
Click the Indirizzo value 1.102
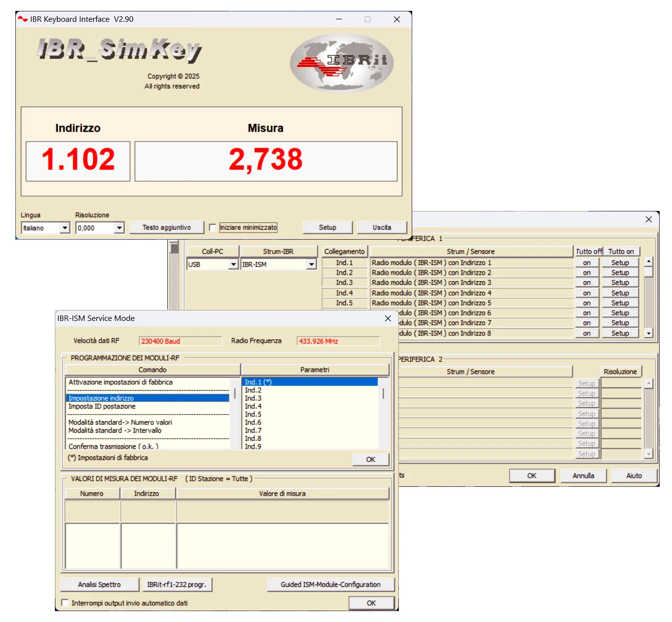[x=78, y=161]
